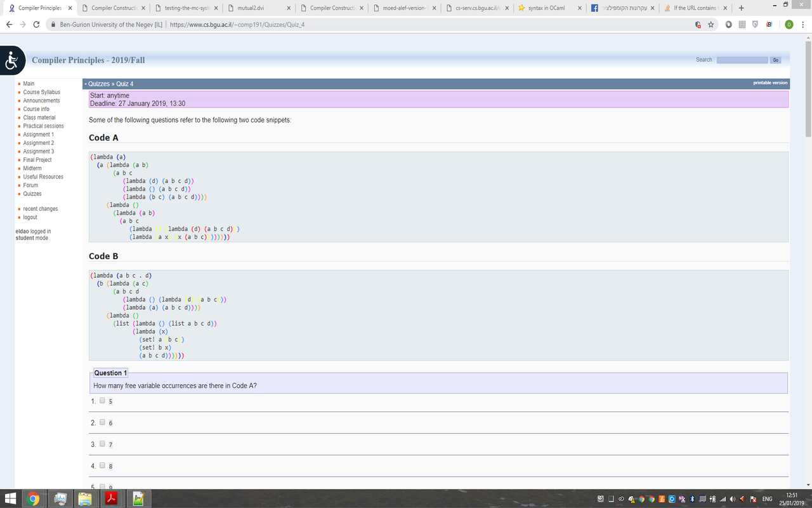Click the Go search button
Screen dimensions: 812x508
point(775,60)
